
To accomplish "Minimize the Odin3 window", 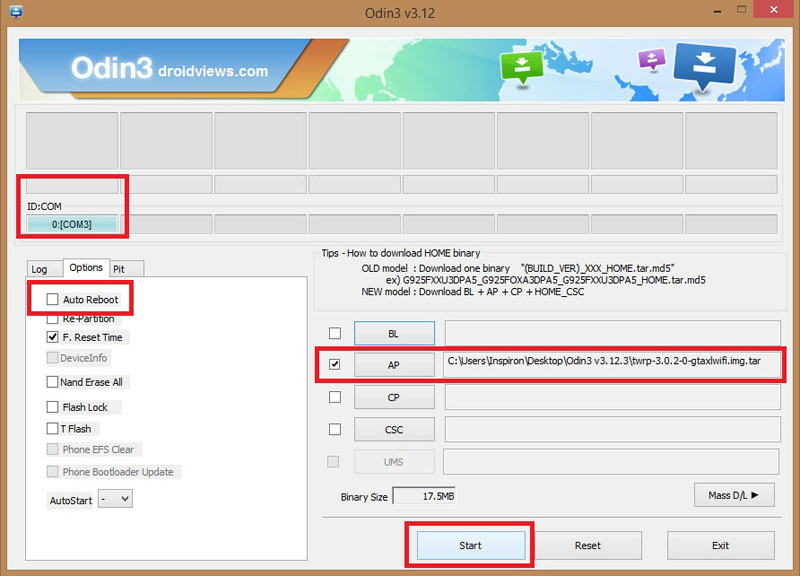I will point(717,11).
